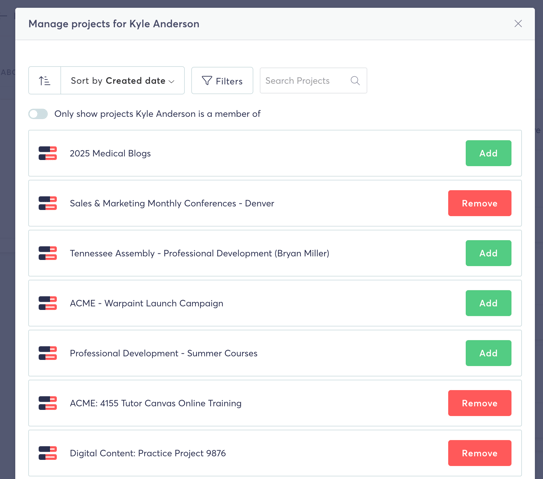The width and height of the screenshot is (543, 479).
Task: Click the sort direction icon
Action: click(x=44, y=81)
